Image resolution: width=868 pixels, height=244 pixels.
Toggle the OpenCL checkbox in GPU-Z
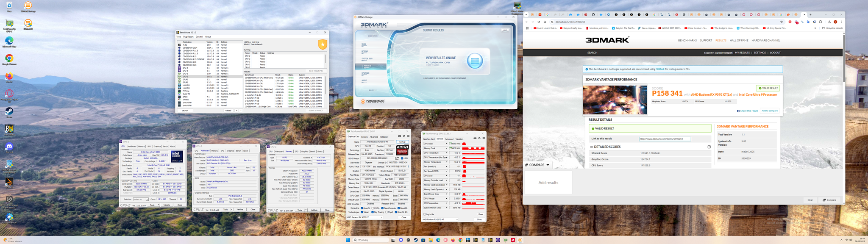pos(362,208)
